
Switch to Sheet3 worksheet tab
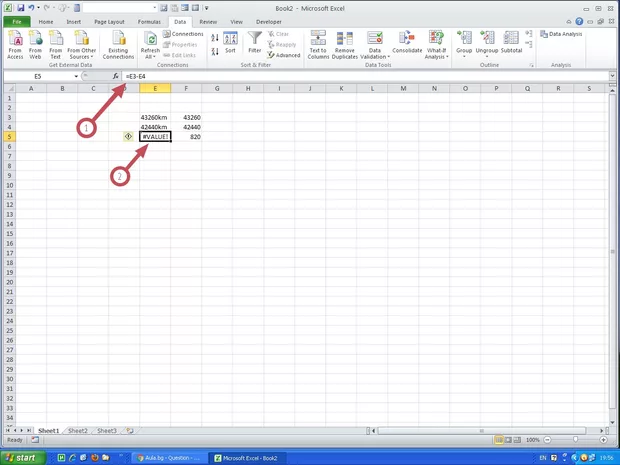click(x=107, y=431)
